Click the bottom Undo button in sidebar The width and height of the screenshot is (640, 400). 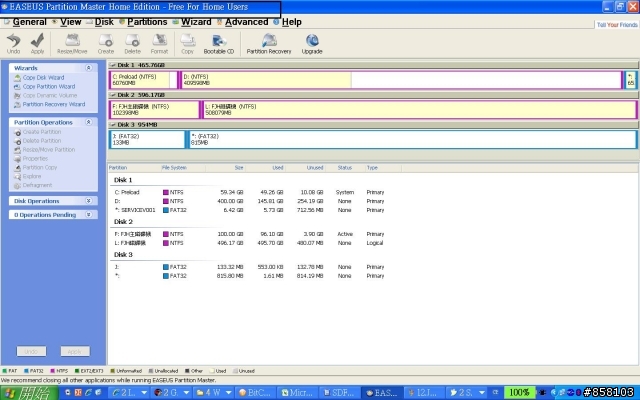coord(31,351)
